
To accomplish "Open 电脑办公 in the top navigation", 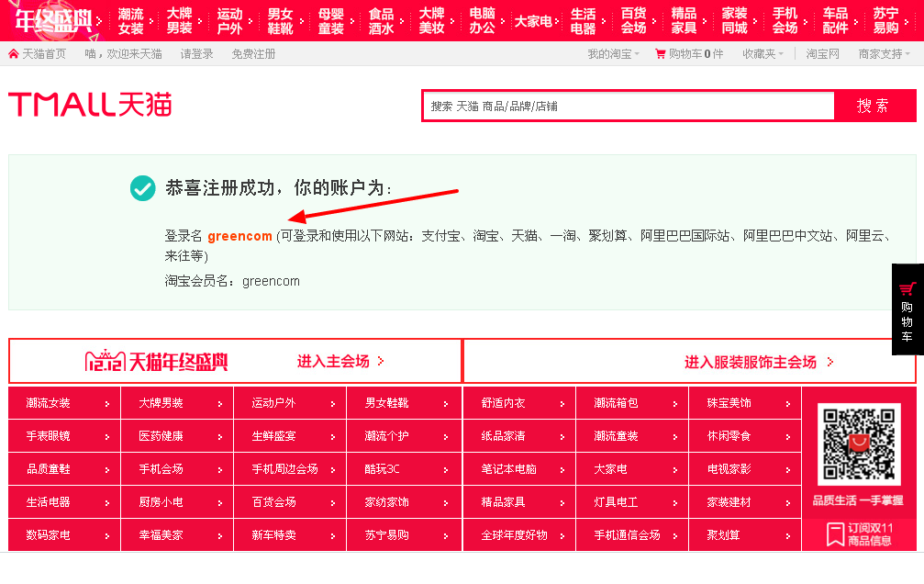I will coord(482,20).
